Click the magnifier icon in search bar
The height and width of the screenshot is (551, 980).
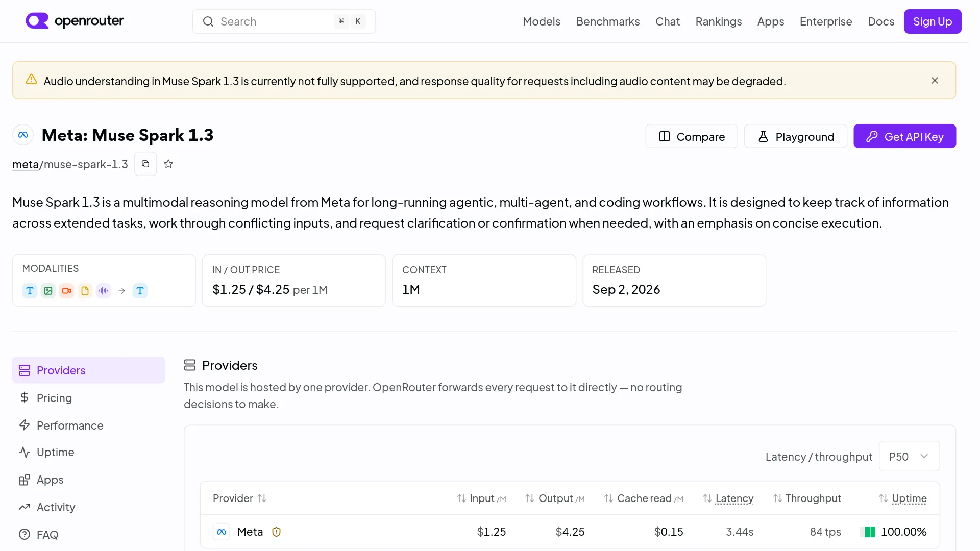pos(208,21)
